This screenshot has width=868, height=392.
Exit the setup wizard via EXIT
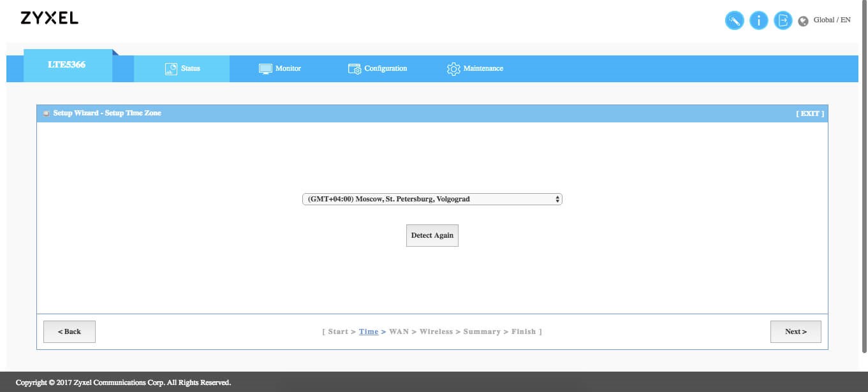(810, 113)
